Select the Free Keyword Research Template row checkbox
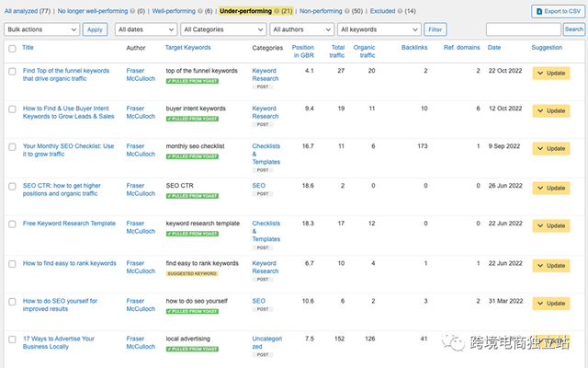This screenshot has height=368, width=588. pos(12,224)
